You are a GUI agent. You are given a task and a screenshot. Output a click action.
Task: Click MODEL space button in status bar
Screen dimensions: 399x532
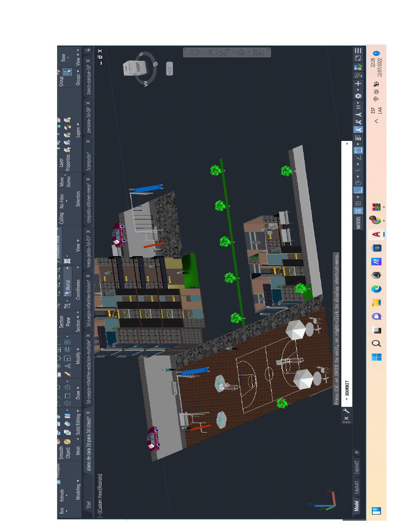point(358,223)
